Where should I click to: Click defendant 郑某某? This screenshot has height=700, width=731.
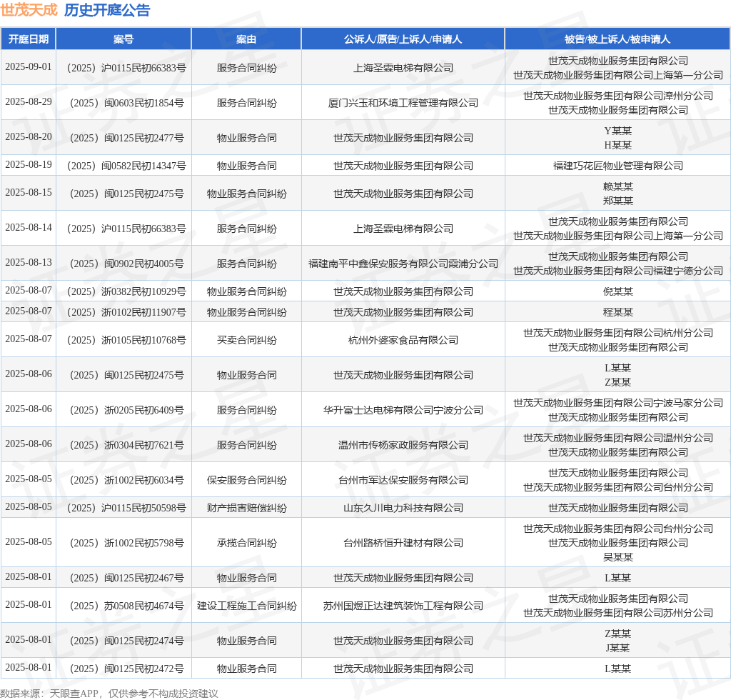617,201
